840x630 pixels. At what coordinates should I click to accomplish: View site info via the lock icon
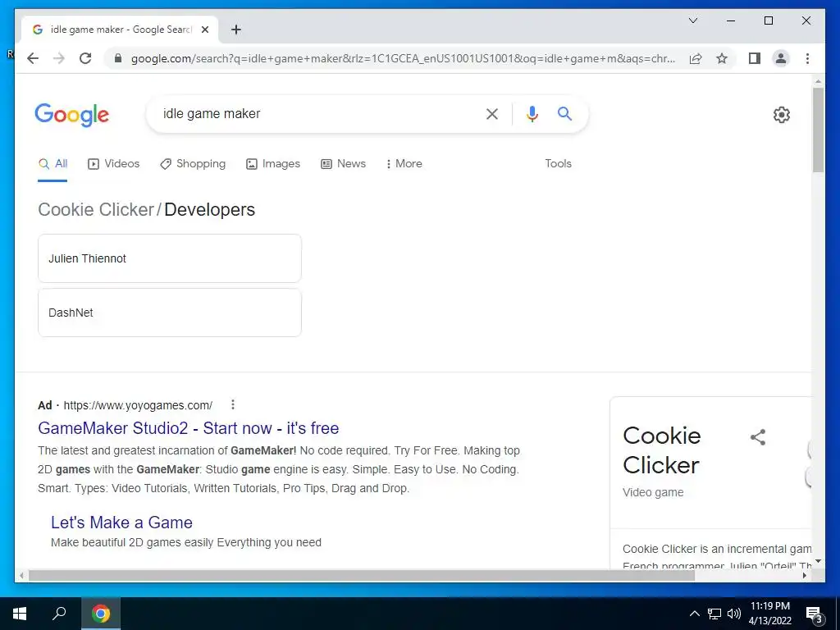click(118, 58)
